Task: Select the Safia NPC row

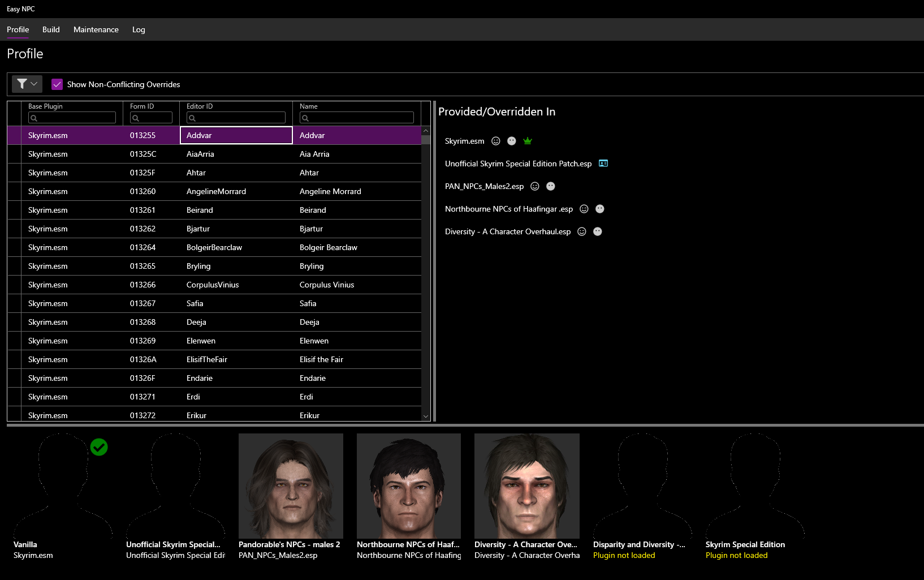Action: coord(214,303)
